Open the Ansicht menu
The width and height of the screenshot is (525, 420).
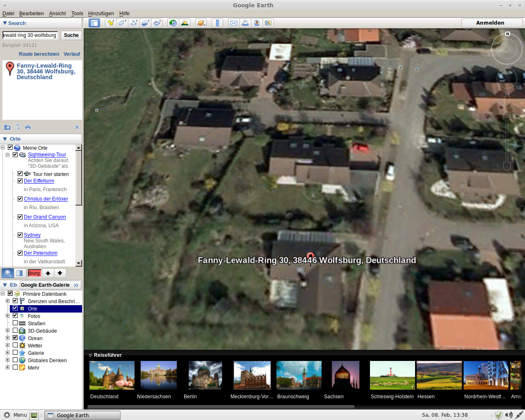coord(57,14)
